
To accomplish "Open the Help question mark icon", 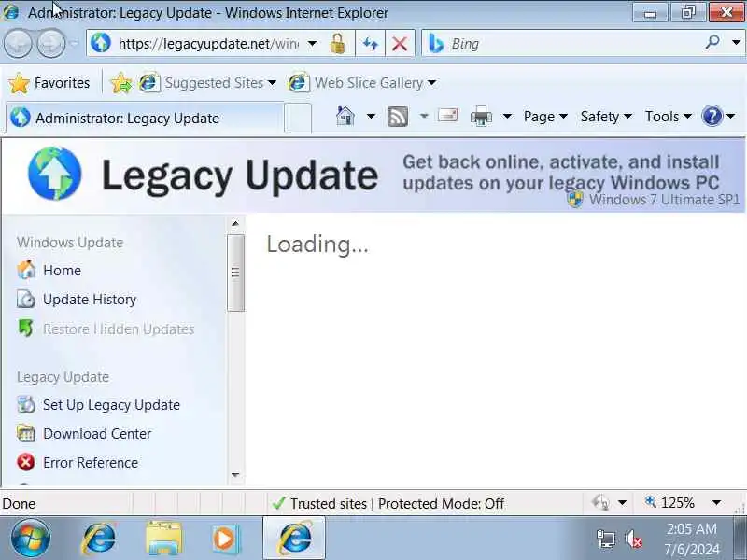I will pos(712,116).
